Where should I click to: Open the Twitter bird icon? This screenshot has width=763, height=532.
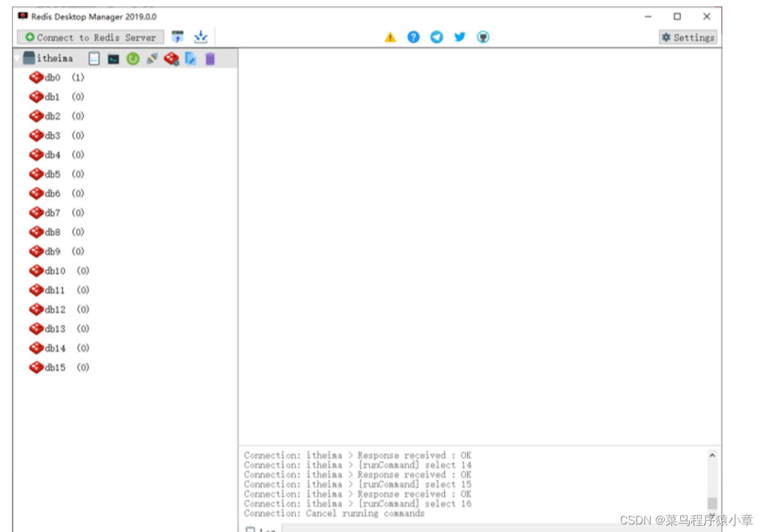point(460,37)
